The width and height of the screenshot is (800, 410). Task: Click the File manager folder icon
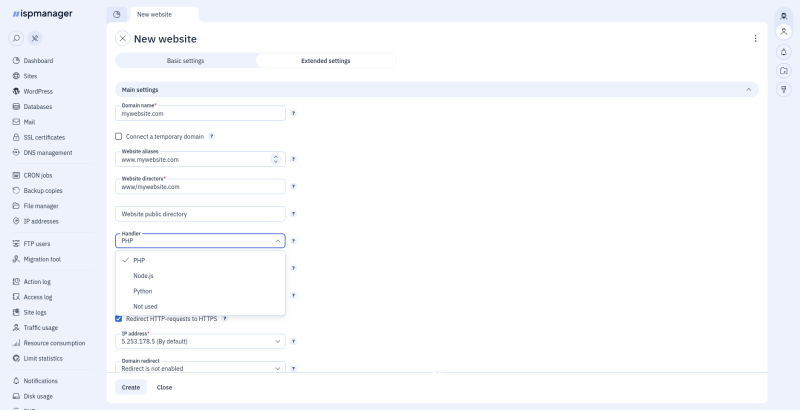click(16, 206)
